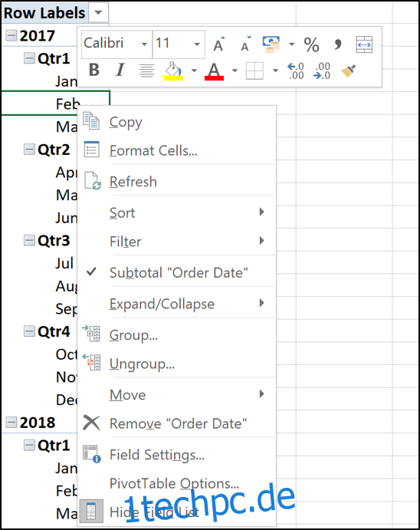Click the Italic formatting icon
This screenshot has height=530, width=420.
120,71
